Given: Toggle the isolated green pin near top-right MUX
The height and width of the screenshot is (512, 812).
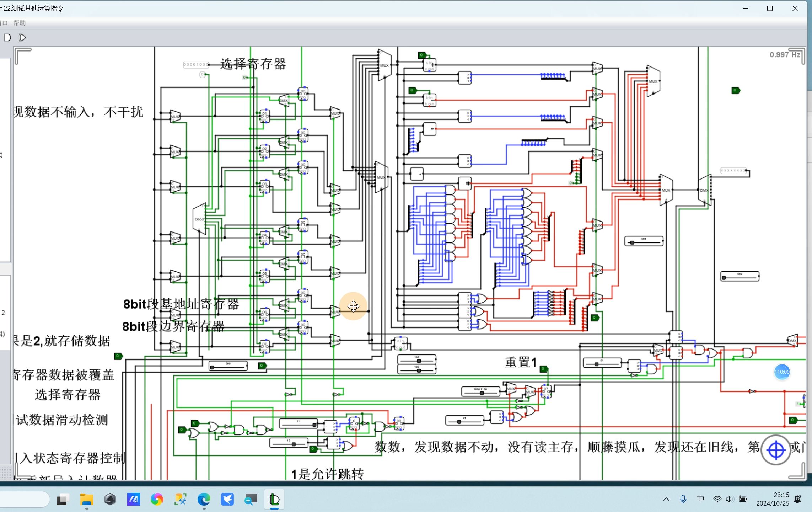Looking at the screenshot, I should click(x=736, y=90).
